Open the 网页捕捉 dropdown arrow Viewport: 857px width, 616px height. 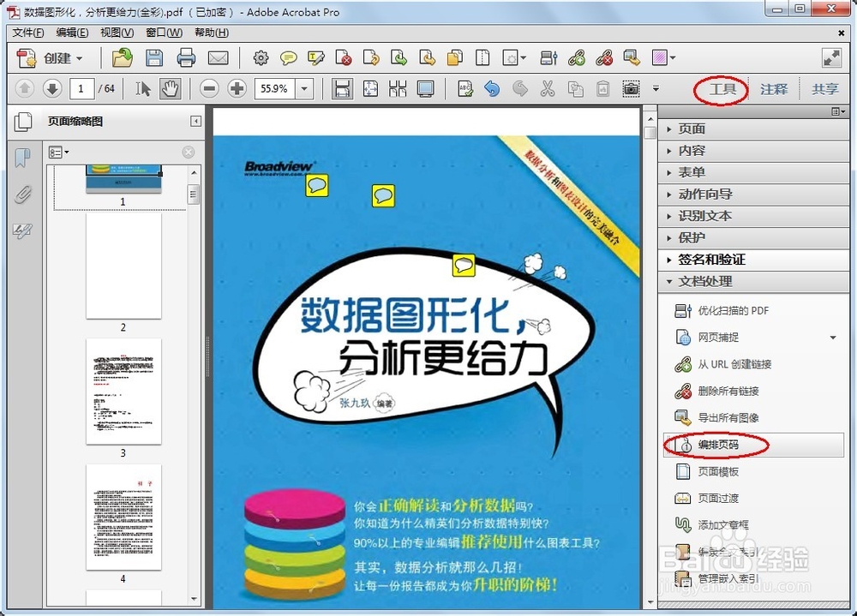click(x=833, y=338)
